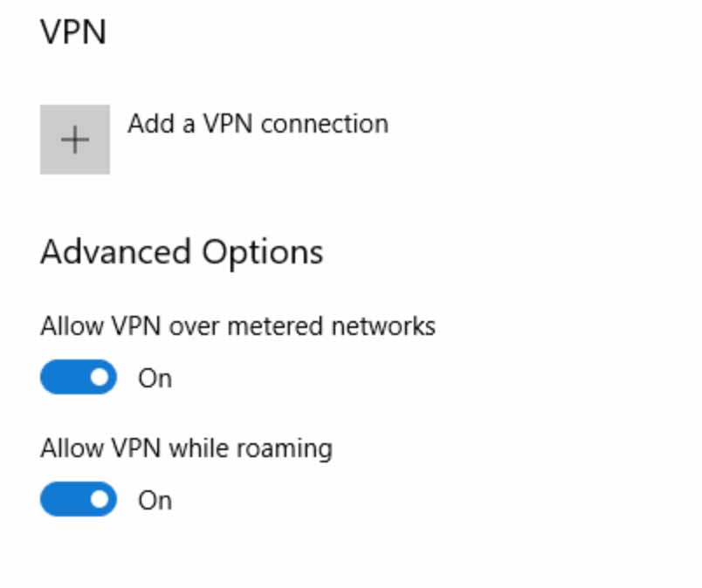Click the blue track of roaming switch
This screenshot has height=588, width=702.
tap(63, 500)
